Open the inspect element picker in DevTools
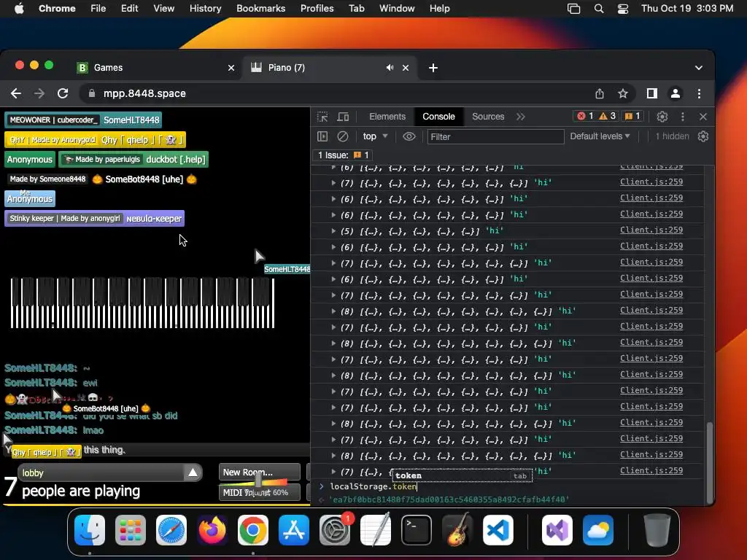Image resolution: width=747 pixels, height=560 pixels. (x=322, y=117)
